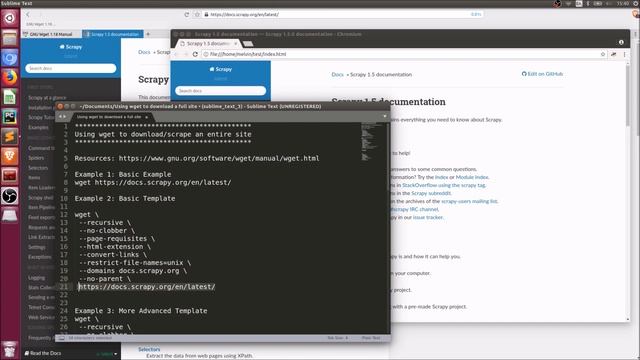
Task: Click Chromium extension icon beside bookmark star
Action: (613, 54)
